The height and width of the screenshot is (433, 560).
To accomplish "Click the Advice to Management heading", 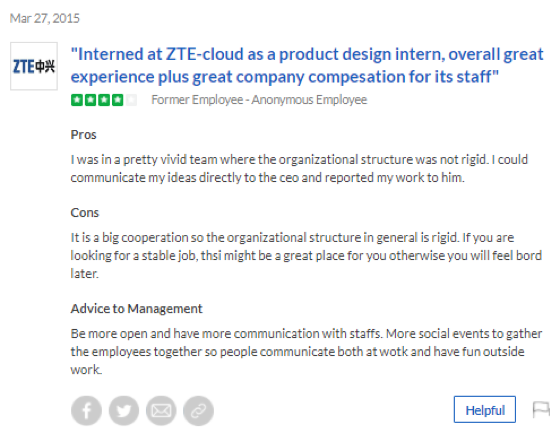I will 136,309.
